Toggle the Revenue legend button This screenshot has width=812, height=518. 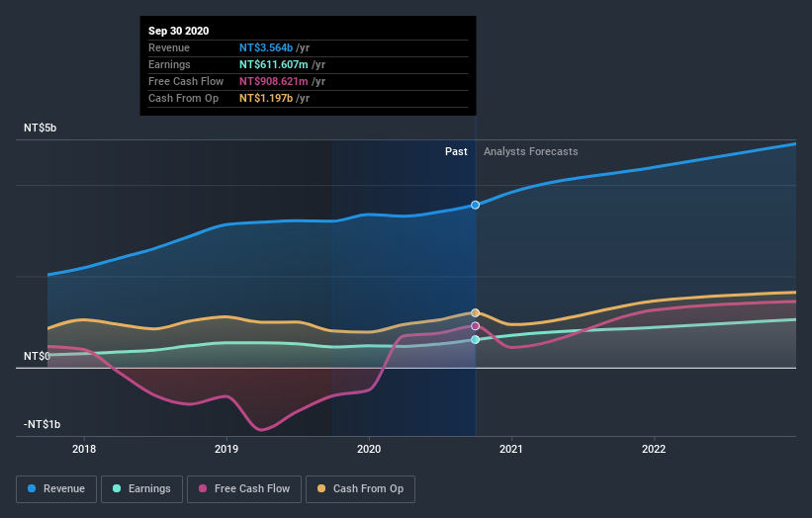point(56,489)
